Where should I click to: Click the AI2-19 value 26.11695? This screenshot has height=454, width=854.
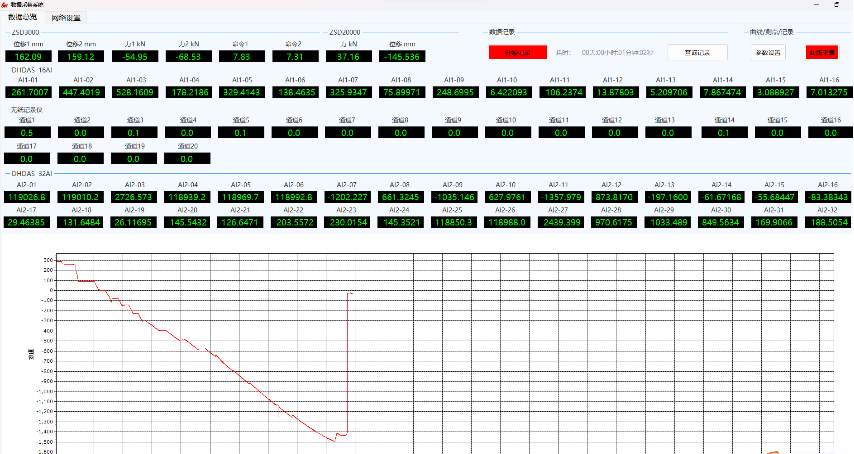[134, 222]
